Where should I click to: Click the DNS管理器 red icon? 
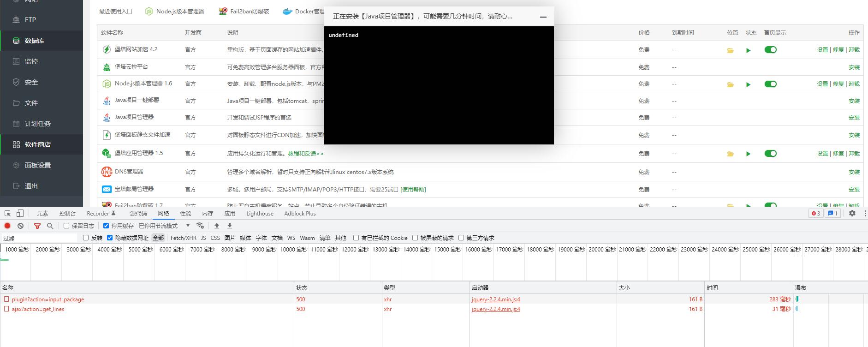107,172
